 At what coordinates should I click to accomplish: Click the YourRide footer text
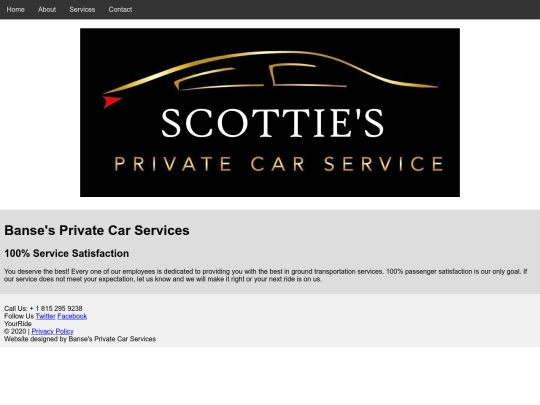(18, 324)
